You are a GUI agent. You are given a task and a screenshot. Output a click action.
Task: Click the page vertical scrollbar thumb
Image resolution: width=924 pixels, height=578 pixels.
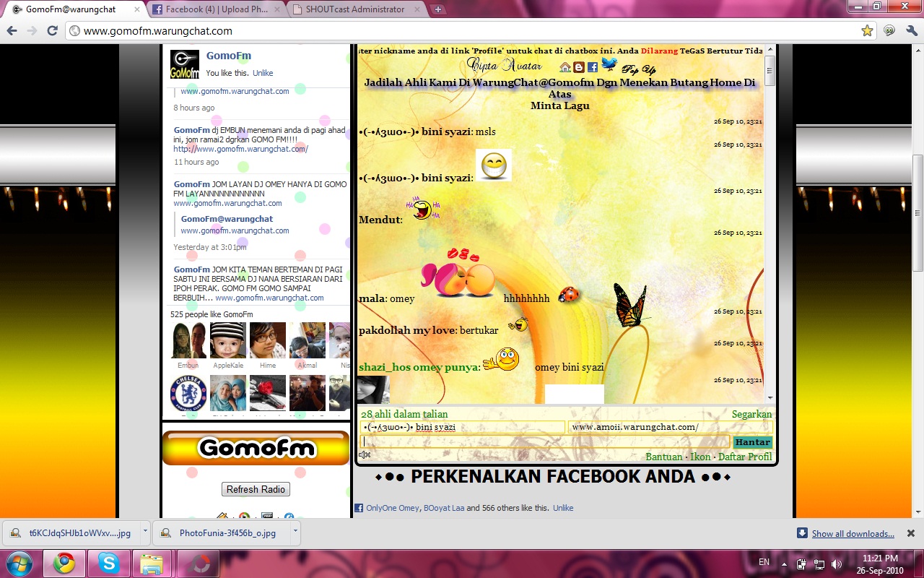[918, 213]
